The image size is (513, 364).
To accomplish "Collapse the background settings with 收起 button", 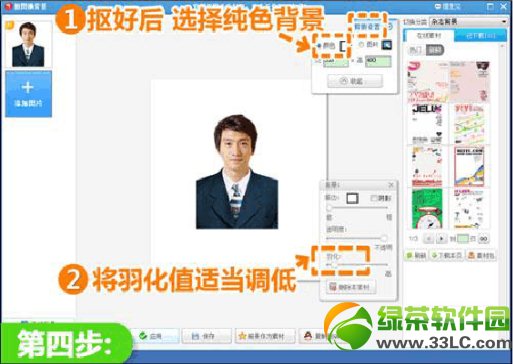I will [x=355, y=81].
